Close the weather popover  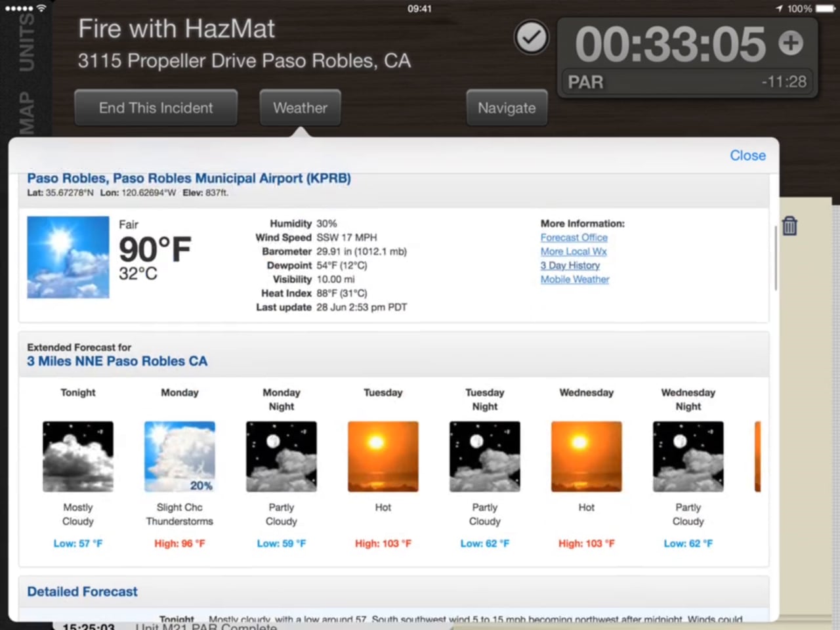[x=747, y=156]
